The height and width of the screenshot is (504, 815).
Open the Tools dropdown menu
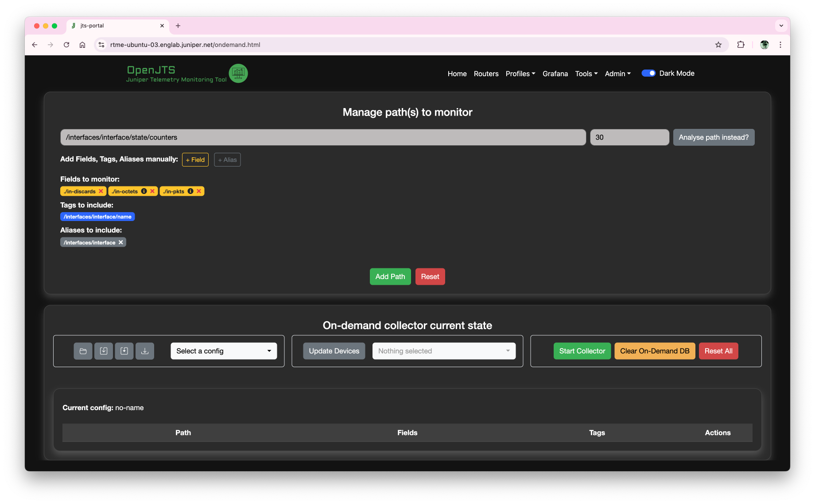pos(586,74)
